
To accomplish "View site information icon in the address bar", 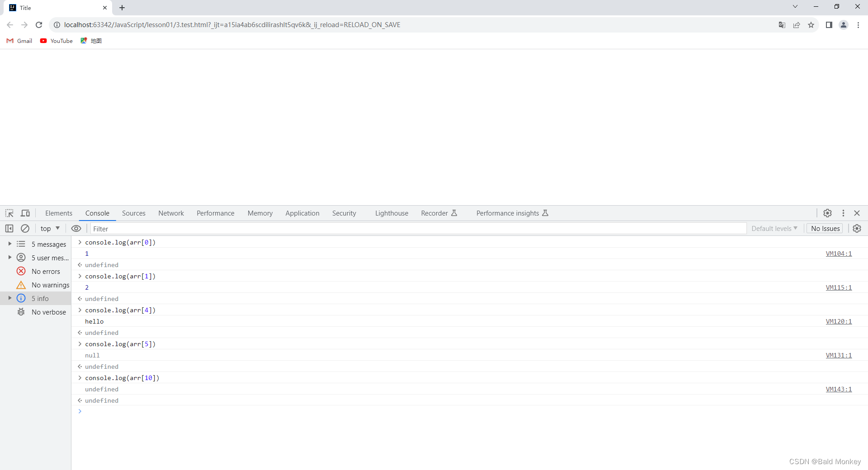I will click(57, 25).
